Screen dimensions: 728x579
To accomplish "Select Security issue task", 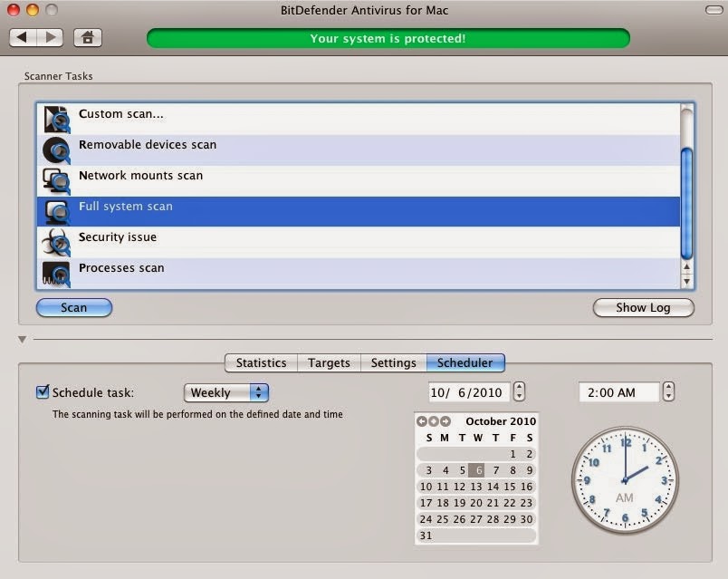I will pos(359,242).
